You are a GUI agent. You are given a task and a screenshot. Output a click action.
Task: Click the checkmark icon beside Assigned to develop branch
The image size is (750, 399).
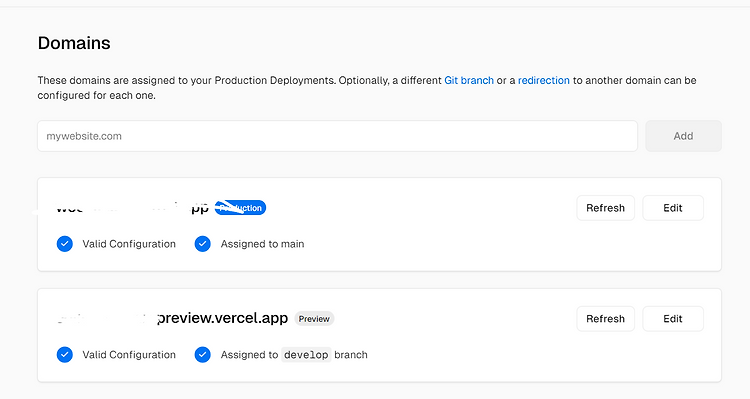[x=202, y=355]
